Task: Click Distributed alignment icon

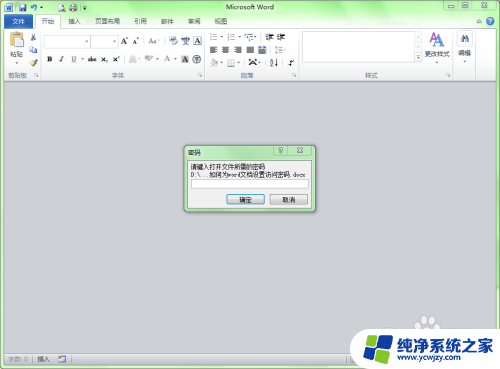Action: pyautogui.click(x=262, y=50)
